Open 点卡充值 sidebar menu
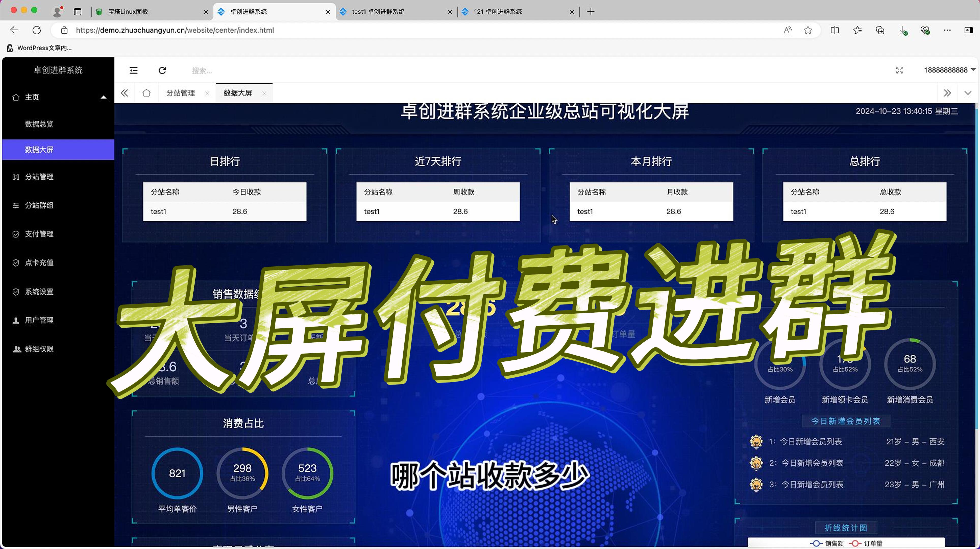Screen dimensions: 980x549 pyautogui.click(x=58, y=263)
